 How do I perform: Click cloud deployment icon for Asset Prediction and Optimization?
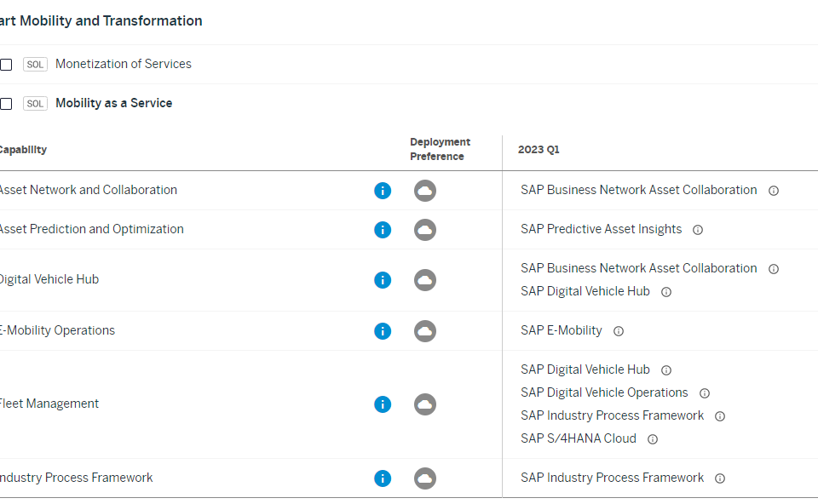[425, 230]
